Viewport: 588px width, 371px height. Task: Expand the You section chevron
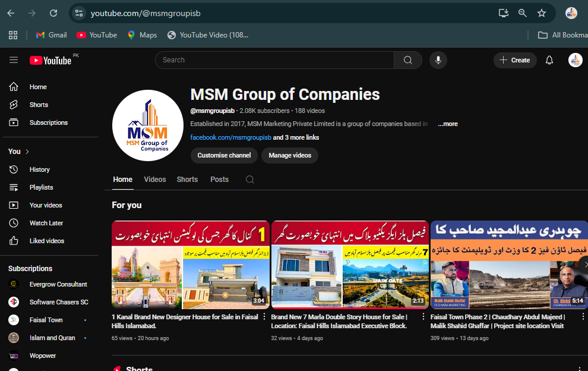[x=27, y=152]
